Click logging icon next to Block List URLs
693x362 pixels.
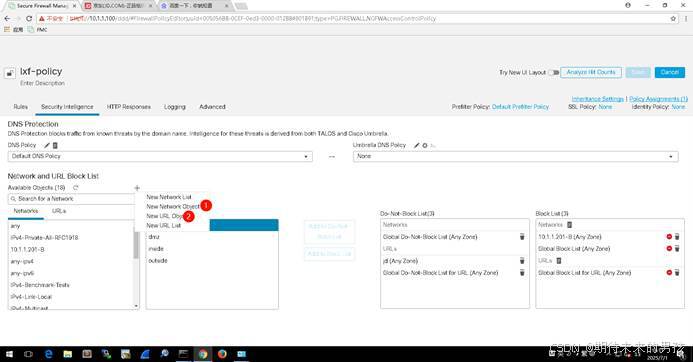[559, 261]
